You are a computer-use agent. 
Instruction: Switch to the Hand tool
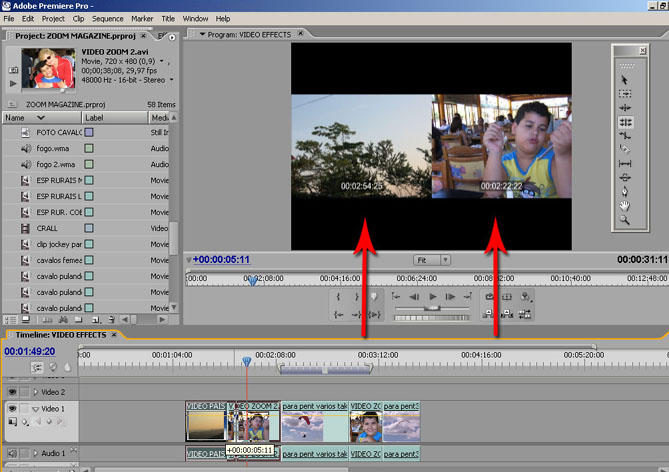point(625,205)
